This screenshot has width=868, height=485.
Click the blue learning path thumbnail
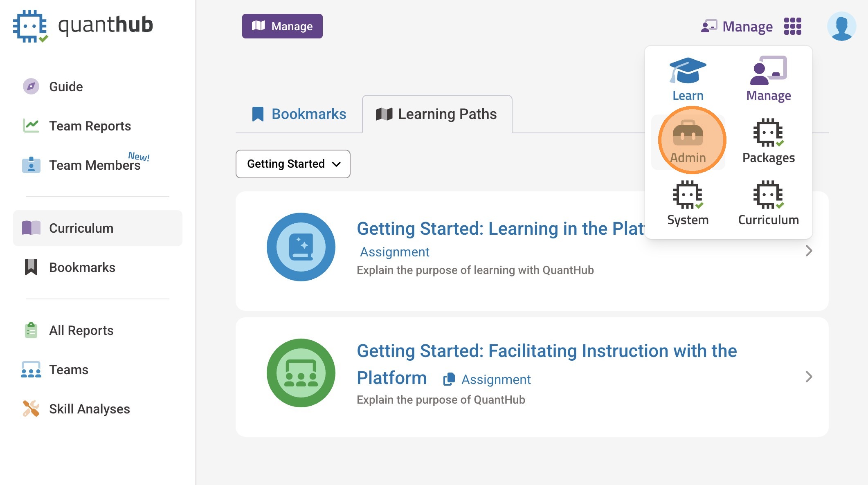[301, 247]
